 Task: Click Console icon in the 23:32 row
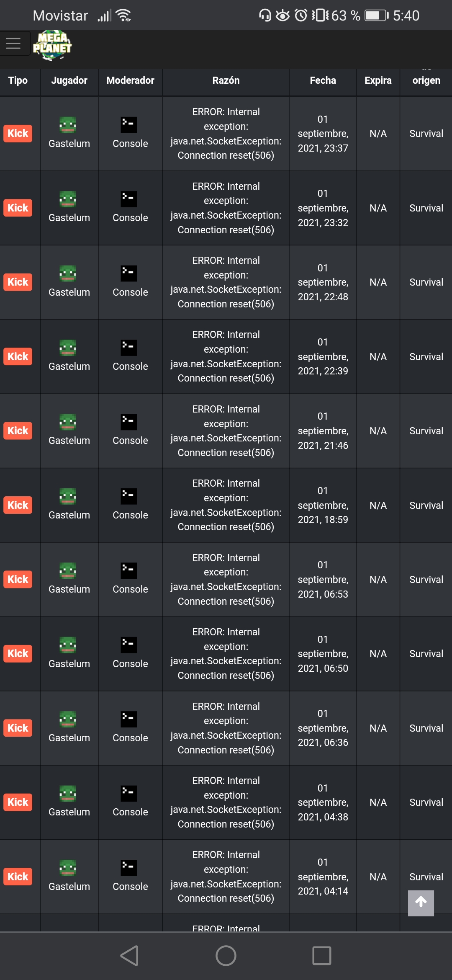[x=129, y=199]
